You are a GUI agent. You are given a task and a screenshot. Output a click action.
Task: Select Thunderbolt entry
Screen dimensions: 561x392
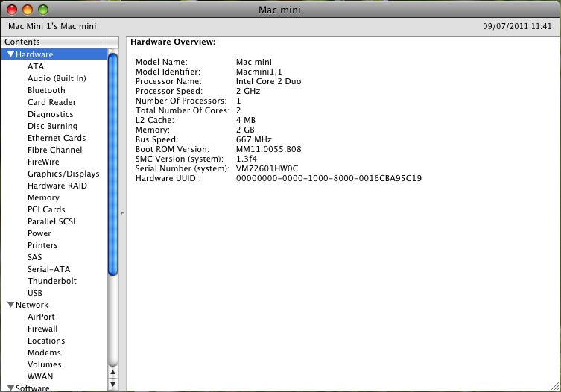click(x=52, y=281)
